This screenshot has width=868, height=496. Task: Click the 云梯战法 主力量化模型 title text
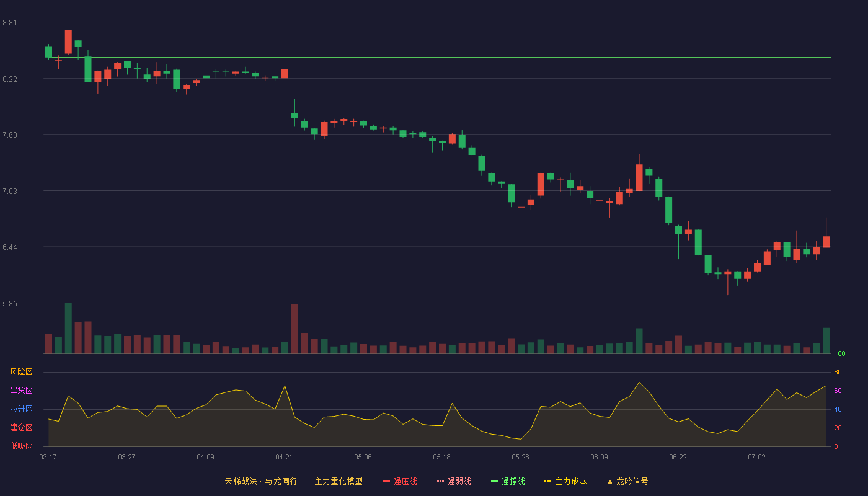pyautogui.click(x=294, y=481)
